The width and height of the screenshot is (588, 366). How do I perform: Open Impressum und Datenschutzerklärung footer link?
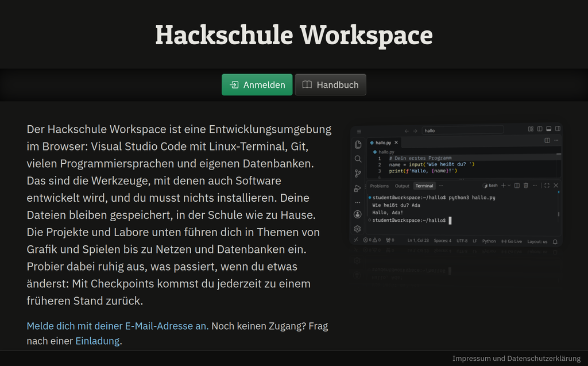coord(516,359)
